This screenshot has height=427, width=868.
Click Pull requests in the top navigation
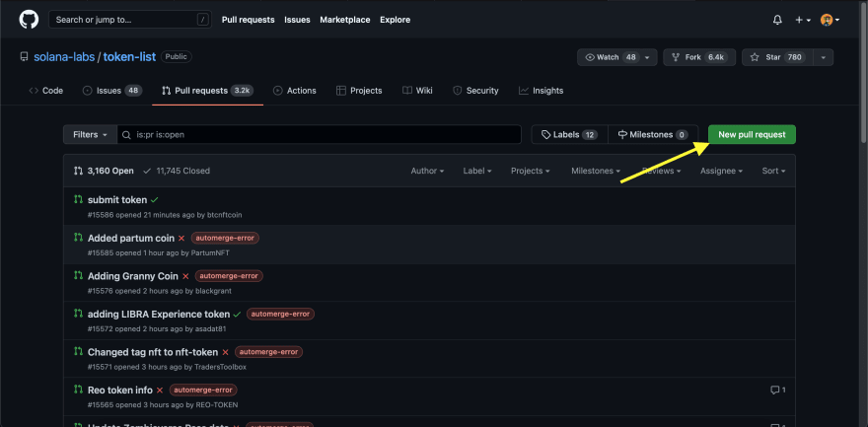[248, 20]
